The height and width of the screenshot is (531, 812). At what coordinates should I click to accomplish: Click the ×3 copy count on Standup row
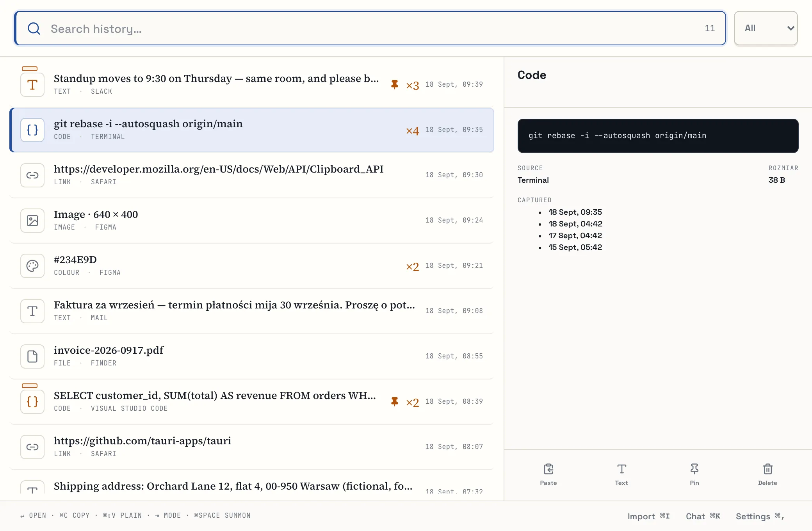coord(412,85)
